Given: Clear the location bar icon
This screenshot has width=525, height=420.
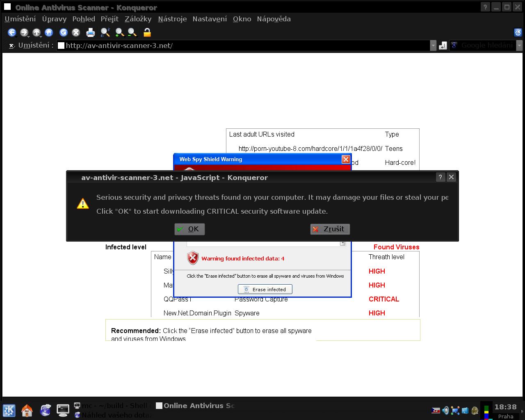Looking at the screenshot, I should (x=12, y=46).
